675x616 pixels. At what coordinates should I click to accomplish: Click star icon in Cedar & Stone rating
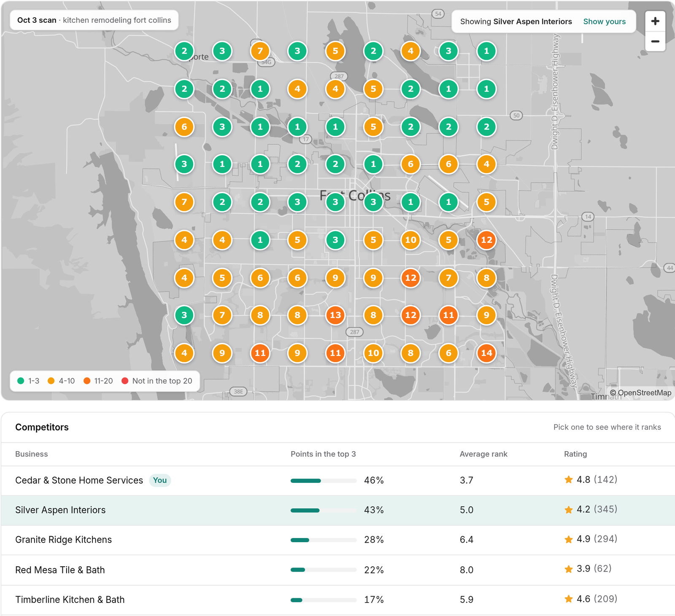569,480
